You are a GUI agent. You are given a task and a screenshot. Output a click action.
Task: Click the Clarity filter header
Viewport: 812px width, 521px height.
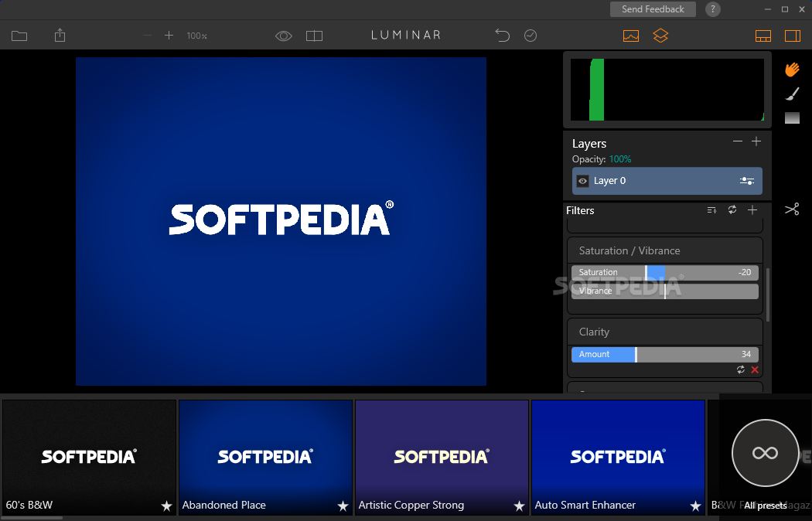(665, 332)
